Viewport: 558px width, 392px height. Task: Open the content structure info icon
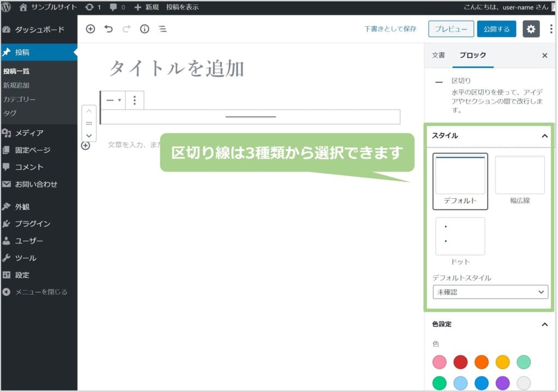[x=144, y=29]
